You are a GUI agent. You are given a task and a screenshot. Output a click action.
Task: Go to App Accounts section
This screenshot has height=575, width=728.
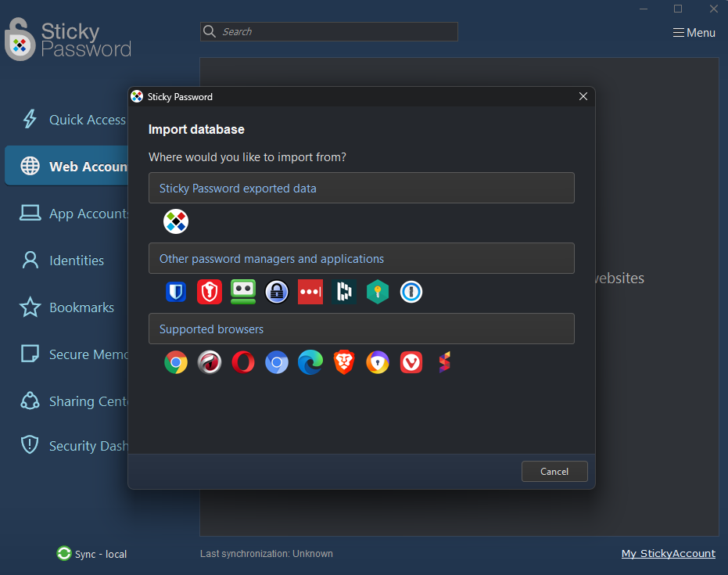click(66, 214)
